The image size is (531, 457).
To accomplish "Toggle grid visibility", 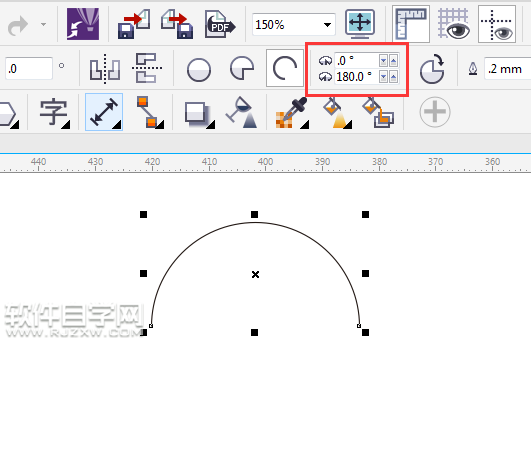I will click(454, 24).
